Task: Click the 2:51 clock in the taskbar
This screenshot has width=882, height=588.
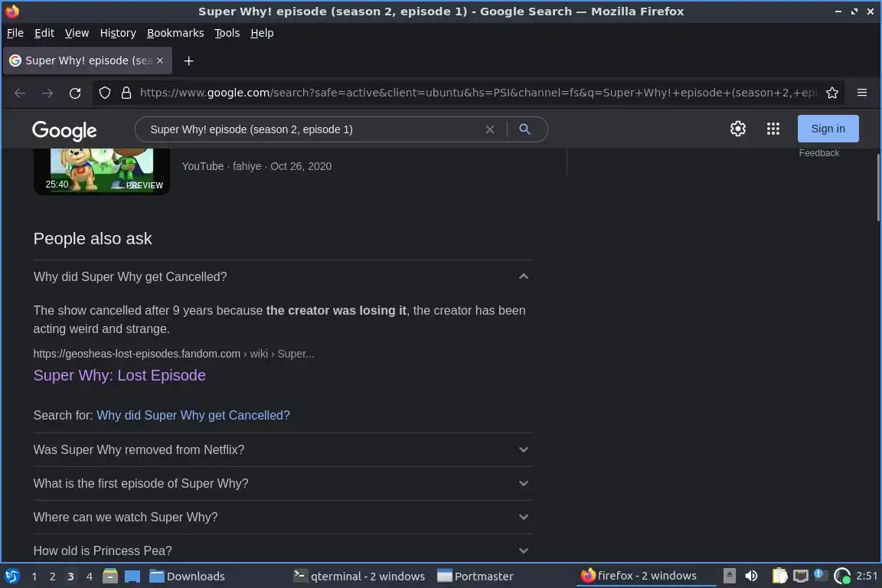Action: click(x=866, y=576)
